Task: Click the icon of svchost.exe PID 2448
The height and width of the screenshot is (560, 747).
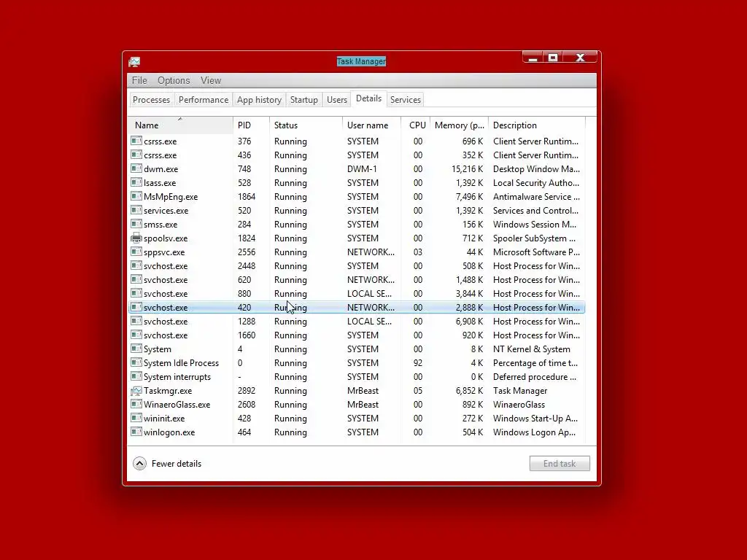Action: coord(136,265)
